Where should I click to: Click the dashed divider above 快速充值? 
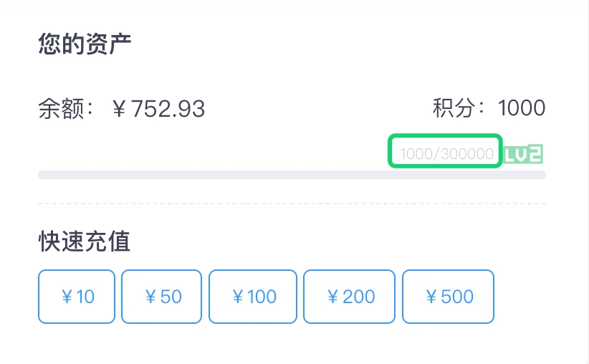(x=292, y=203)
